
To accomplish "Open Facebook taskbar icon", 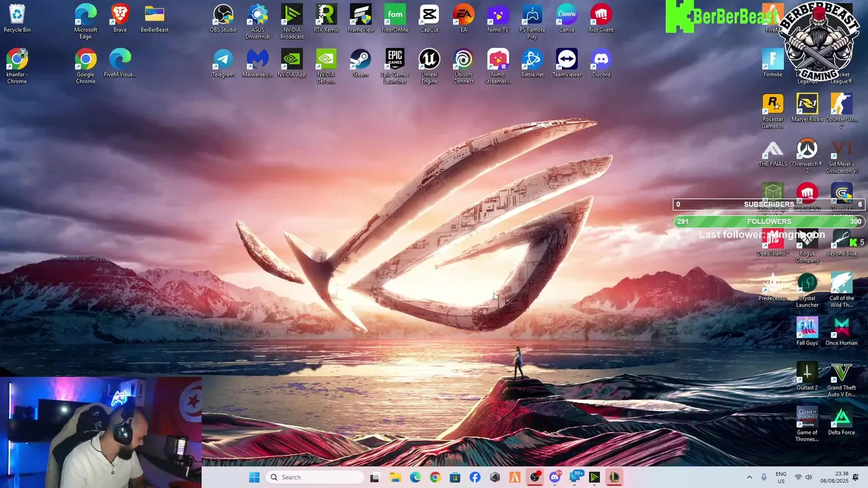I will coord(475,477).
